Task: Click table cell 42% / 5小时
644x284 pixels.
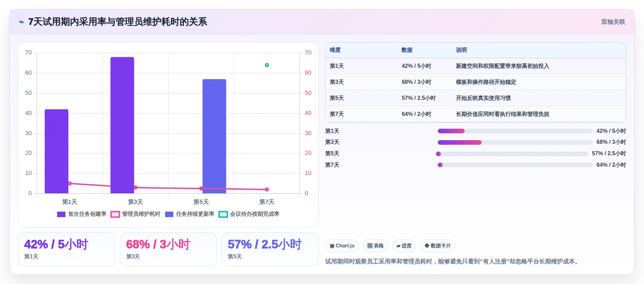Action: [416, 66]
